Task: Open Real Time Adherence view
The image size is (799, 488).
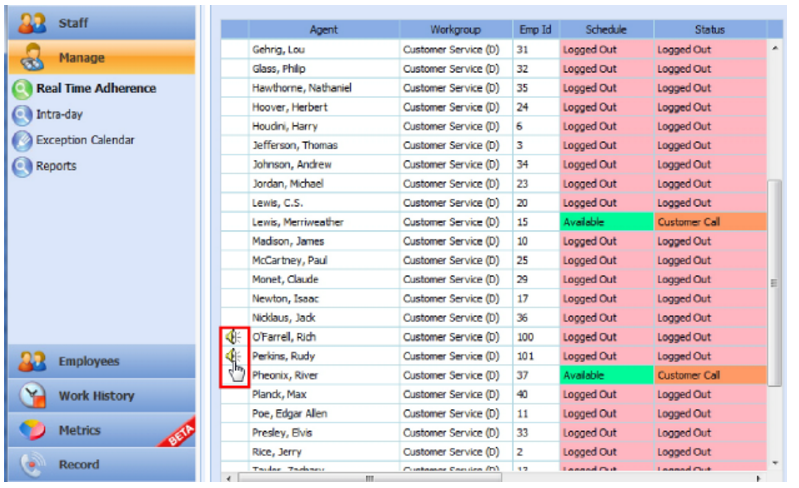Action: pyautogui.click(x=95, y=88)
